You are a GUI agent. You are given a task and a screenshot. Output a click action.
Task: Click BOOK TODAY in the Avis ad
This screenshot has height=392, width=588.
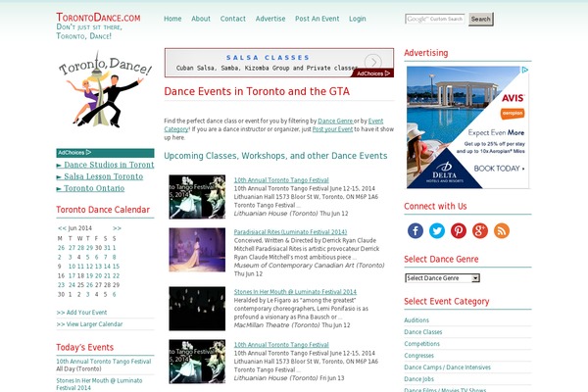click(x=499, y=169)
